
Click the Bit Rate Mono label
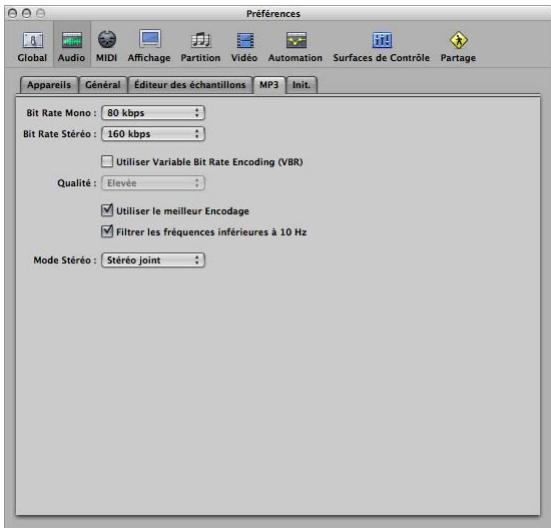[61, 113]
